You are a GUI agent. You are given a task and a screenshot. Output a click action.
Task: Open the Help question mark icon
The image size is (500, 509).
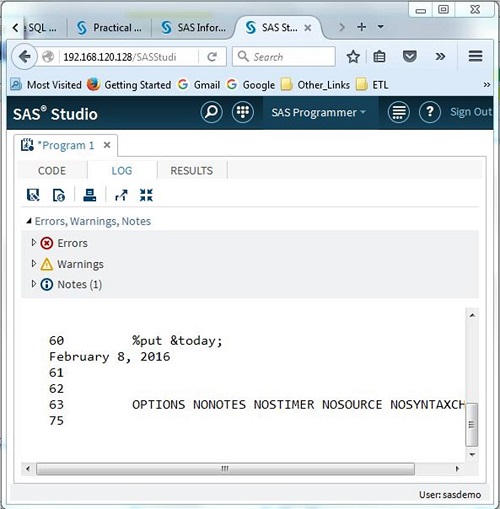click(x=430, y=112)
